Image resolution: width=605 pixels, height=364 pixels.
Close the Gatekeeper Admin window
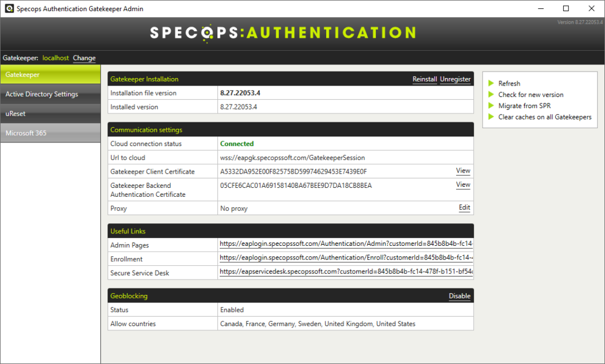coord(591,8)
